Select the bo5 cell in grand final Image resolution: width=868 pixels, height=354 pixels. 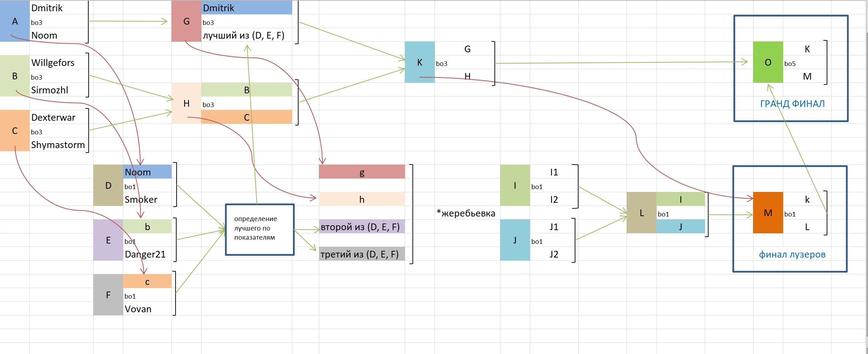[807, 64]
